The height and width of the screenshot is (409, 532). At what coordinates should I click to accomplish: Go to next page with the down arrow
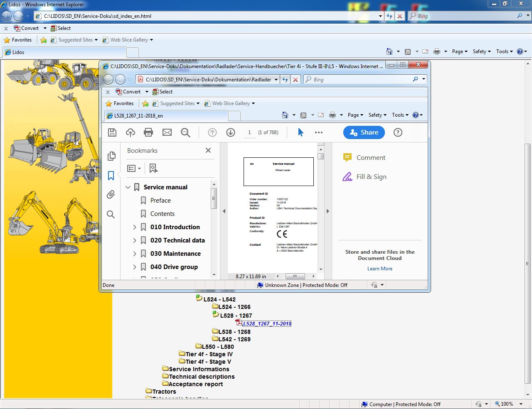pyautogui.click(x=231, y=132)
